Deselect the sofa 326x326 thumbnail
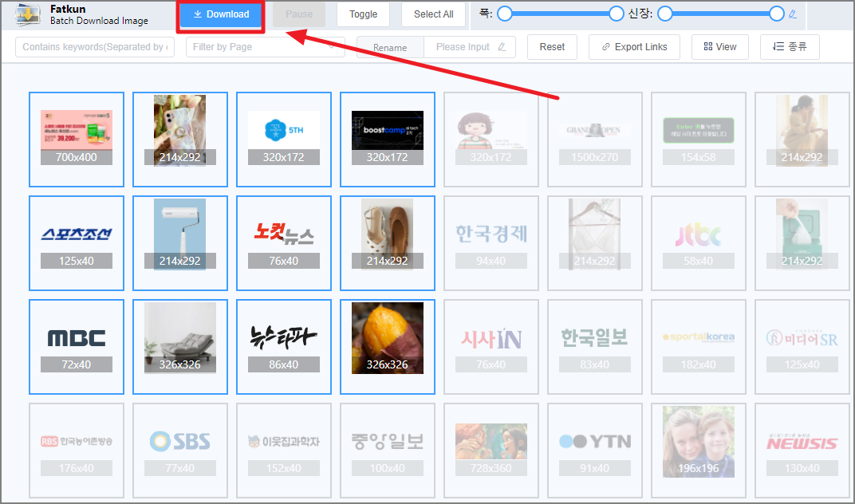Viewport: 855px width, 504px height. point(180,347)
